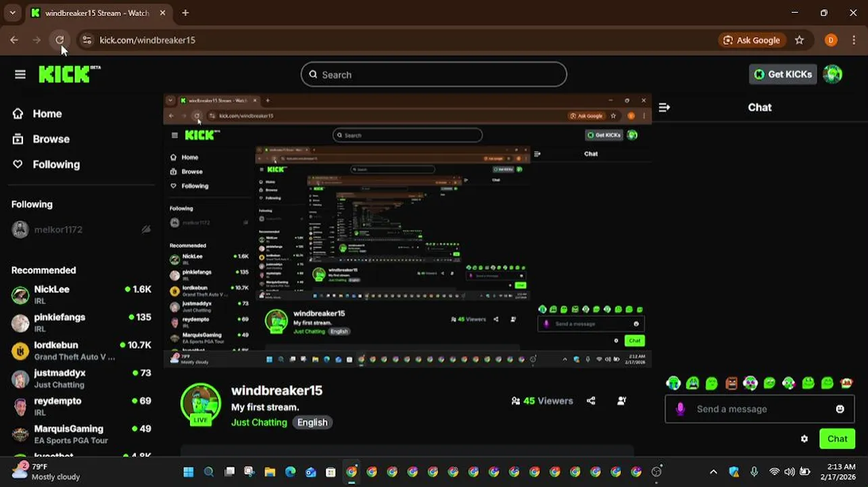Open recommended channel justmaddyx
868x487 pixels.
tap(81, 378)
